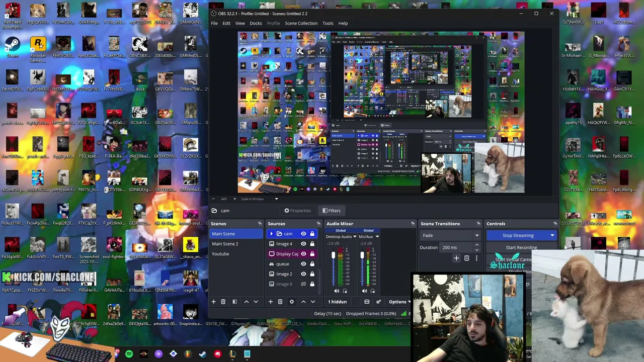Lock toggle for queue source
Image resolution: width=644 pixels, height=362 pixels.
pos(312,264)
